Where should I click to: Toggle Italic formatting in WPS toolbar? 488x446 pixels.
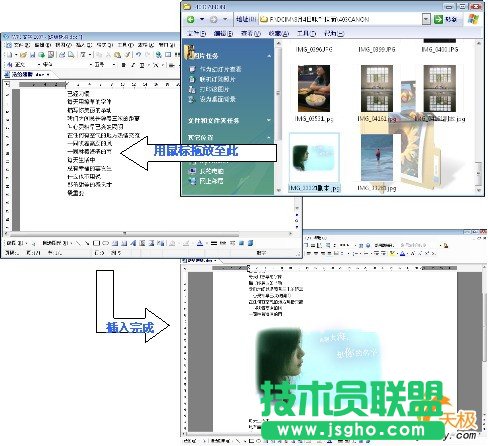point(133,65)
